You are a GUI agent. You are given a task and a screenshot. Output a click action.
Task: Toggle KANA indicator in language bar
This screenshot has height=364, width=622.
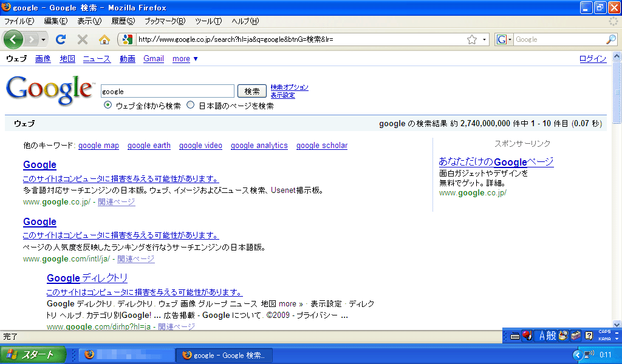604,339
